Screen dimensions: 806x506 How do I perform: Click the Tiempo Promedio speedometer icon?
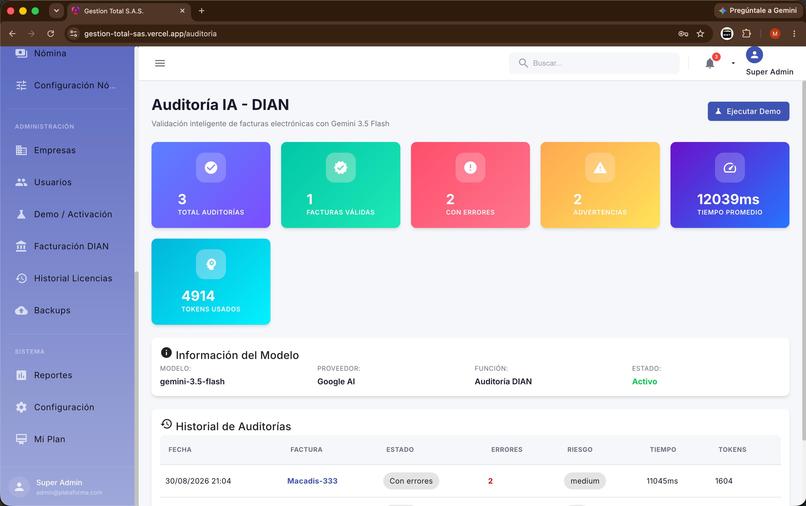[729, 168]
